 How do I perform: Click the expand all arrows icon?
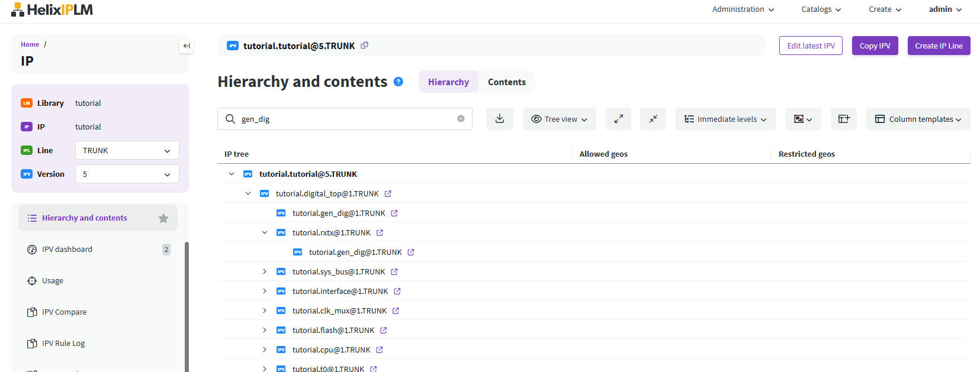tap(618, 119)
